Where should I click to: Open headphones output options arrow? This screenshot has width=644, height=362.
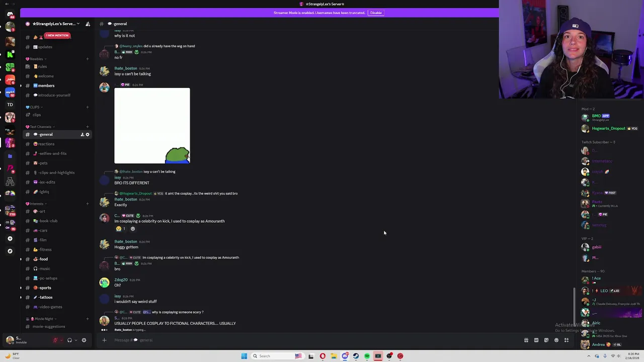(x=76, y=340)
